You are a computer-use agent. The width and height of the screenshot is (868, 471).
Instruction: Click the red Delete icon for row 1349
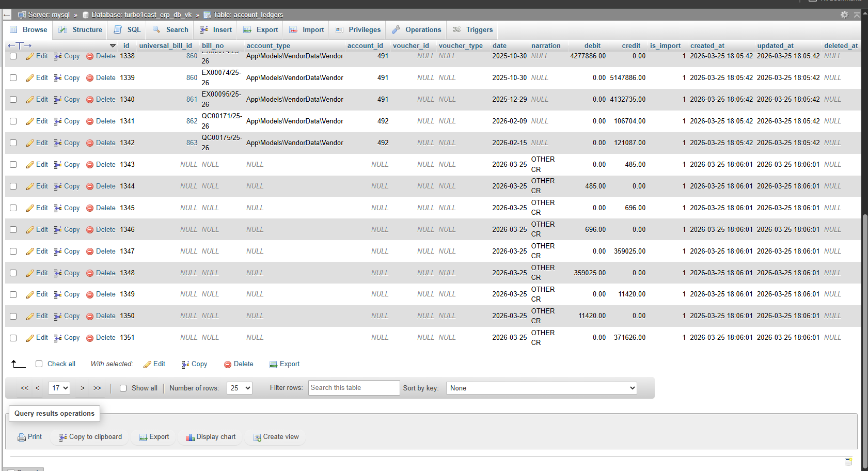pyautogui.click(x=90, y=294)
